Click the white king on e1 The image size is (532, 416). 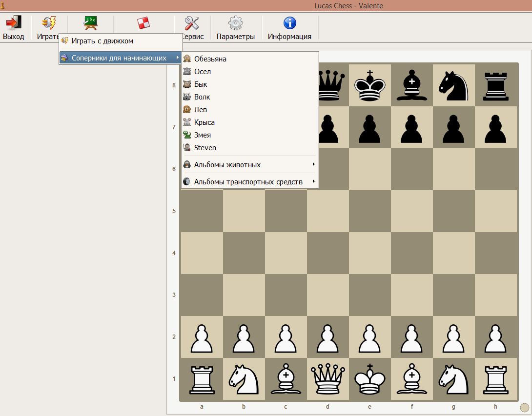(370, 379)
